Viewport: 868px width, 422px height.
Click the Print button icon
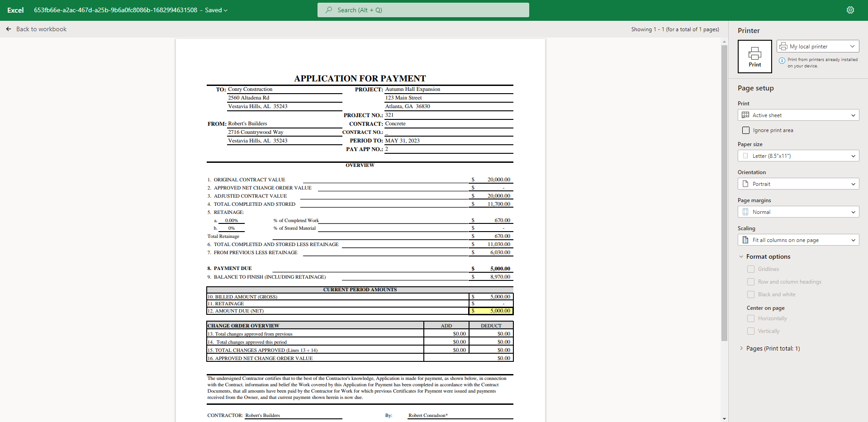coord(754,53)
